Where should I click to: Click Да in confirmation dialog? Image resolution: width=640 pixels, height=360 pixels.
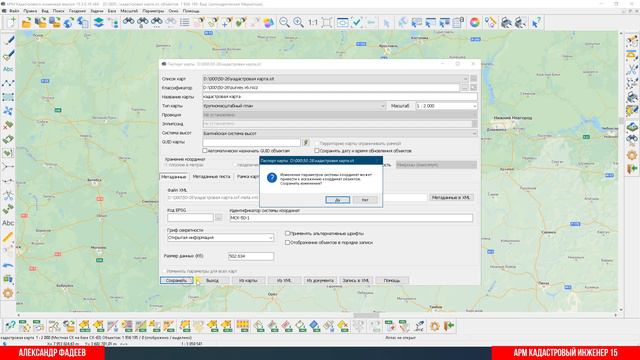[x=338, y=200]
